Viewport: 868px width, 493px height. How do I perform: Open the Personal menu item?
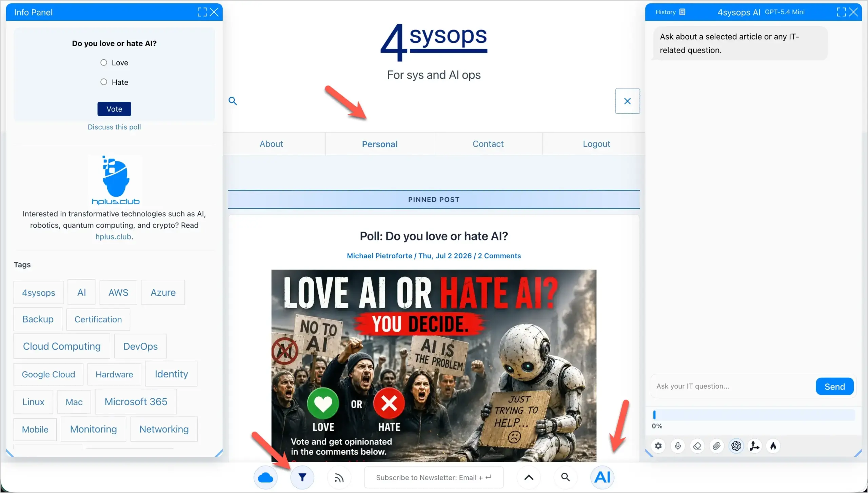coord(379,144)
